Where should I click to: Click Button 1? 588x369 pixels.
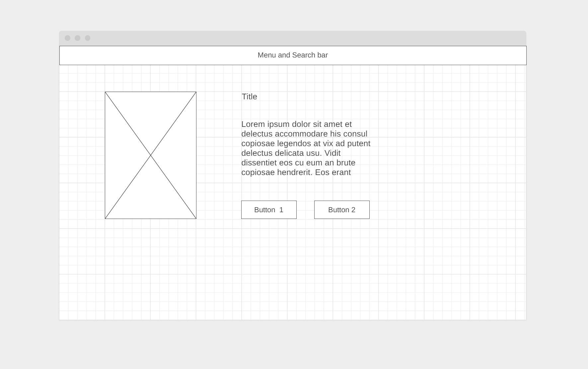pyautogui.click(x=269, y=210)
